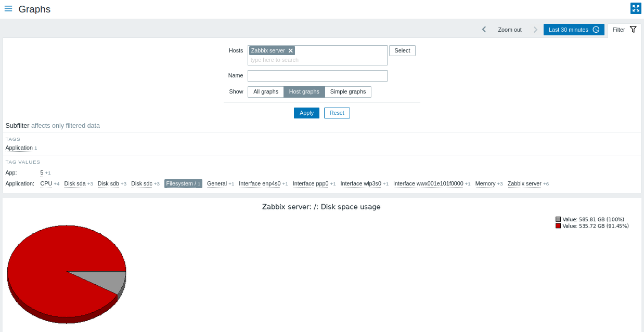644x332 pixels.
Task: Click red legend swatch 535.72 GB
Action: click(x=558, y=226)
